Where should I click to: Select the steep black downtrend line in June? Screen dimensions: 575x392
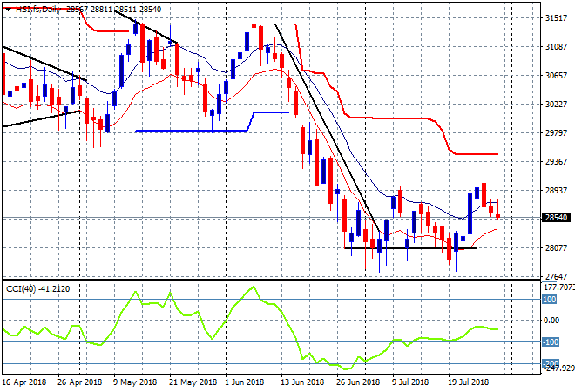[x=328, y=129]
